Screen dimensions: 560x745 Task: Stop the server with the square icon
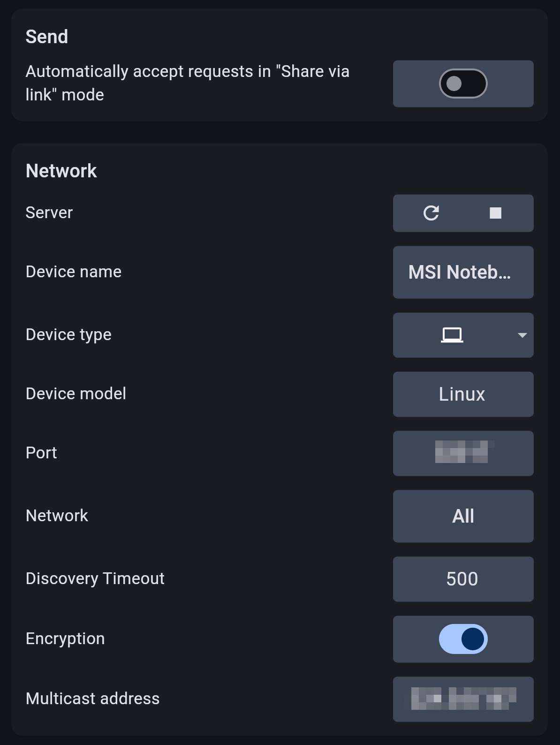tap(495, 213)
